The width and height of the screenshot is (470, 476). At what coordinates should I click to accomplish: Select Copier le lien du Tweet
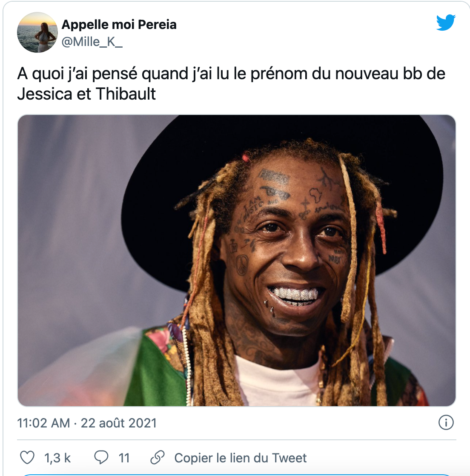(x=240, y=458)
